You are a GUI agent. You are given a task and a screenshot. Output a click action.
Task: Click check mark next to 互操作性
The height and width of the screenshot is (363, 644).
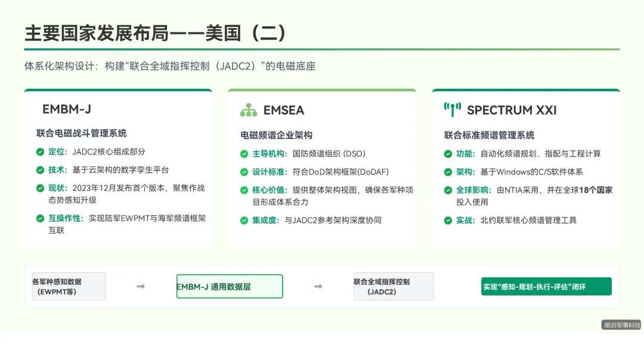pyautogui.click(x=41, y=219)
